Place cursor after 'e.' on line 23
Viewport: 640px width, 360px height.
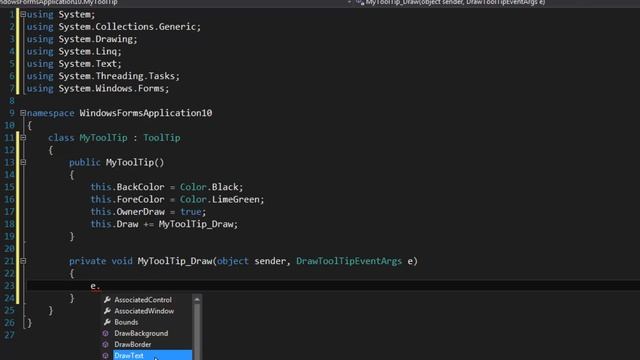pos(101,286)
